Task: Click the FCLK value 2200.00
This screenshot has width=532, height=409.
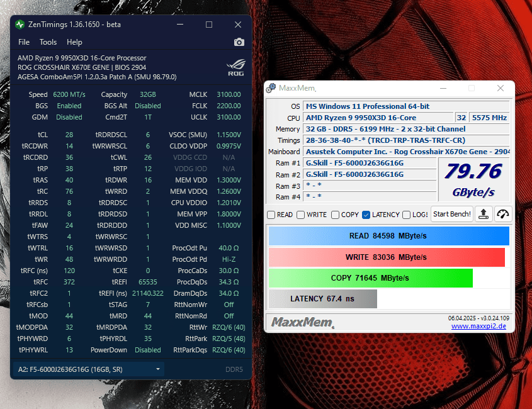Action: (x=229, y=106)
